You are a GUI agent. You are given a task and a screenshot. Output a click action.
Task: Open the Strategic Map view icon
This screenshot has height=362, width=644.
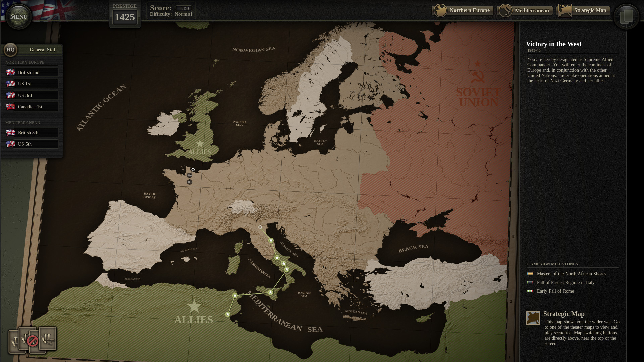click(x=565, y=10)
